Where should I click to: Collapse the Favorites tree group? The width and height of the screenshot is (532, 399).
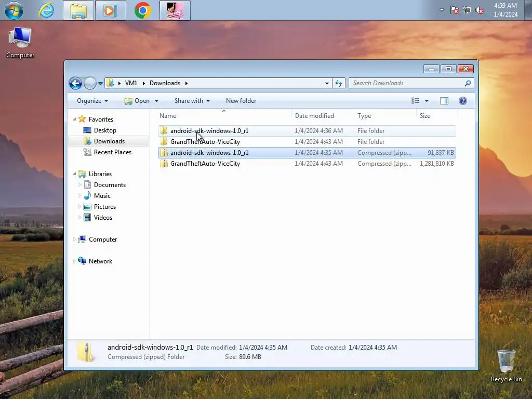[x=74, y=119]
